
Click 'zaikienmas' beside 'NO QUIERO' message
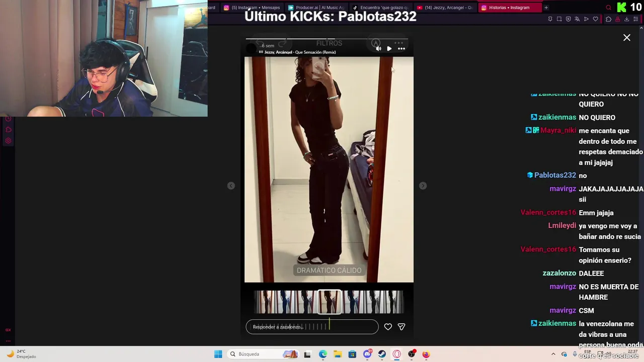557,117
